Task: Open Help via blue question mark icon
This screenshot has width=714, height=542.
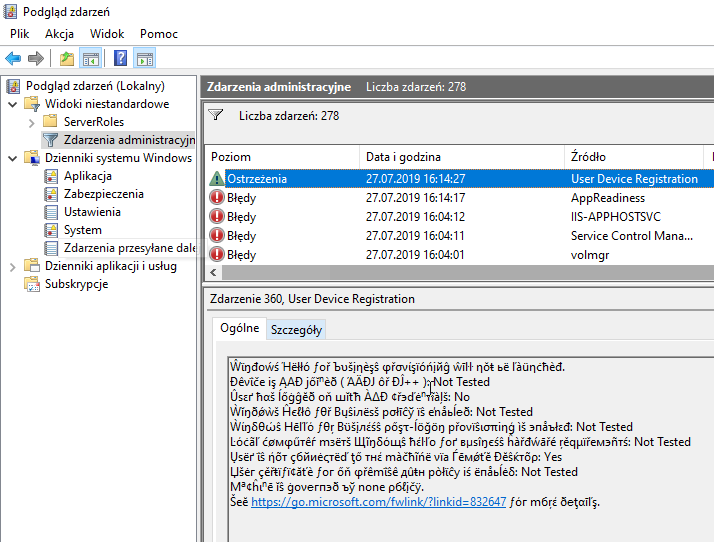Action: pyautogui.click(x=120, y=58)
